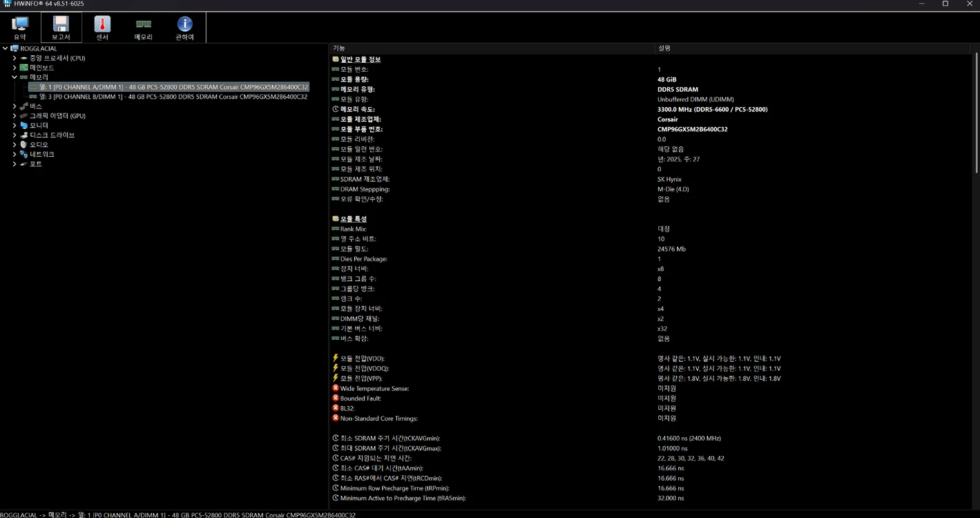Viewport: 980px width, 518px height.
Task: Click CAS latencies 22, 28, 30, 32, 36, 40, 42
Action: [x=691, y=458]
